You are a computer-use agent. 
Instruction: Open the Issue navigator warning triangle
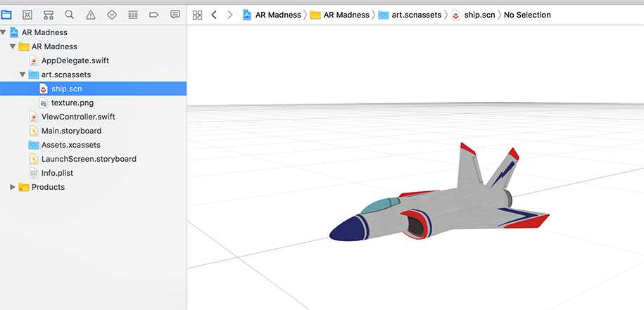pyautogui.click(x=91, y=15)
